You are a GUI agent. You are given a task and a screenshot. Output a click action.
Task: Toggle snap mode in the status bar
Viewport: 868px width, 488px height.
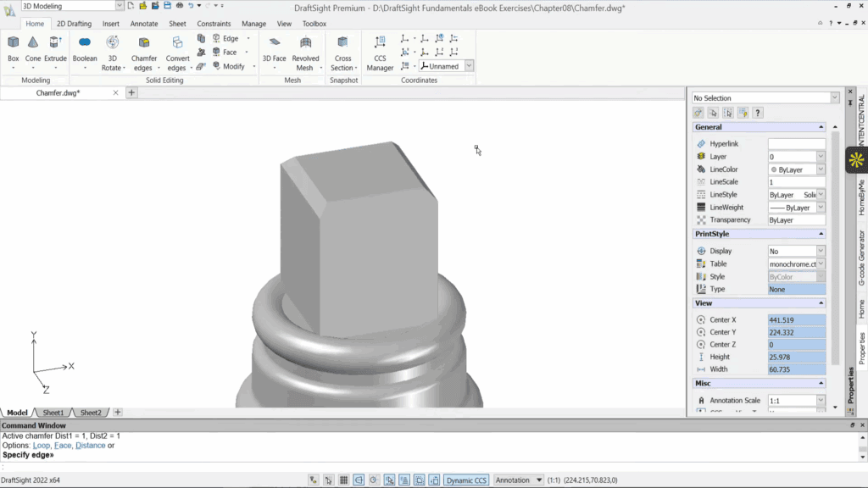328,480
